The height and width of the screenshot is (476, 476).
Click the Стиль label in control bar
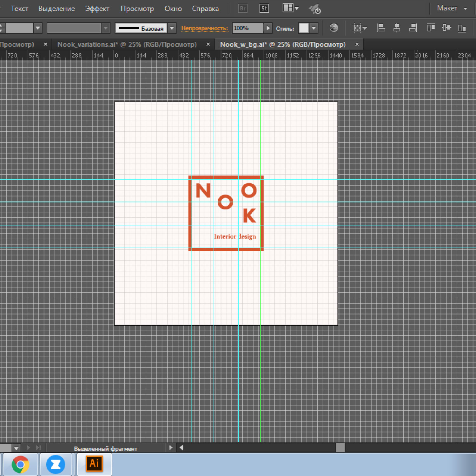point(285,29)
